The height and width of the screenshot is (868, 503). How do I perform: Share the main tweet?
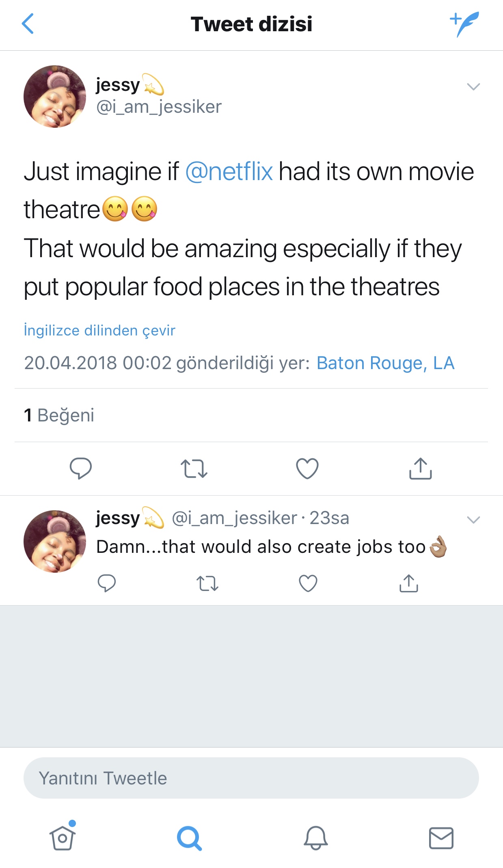click(x=420, y=468)
